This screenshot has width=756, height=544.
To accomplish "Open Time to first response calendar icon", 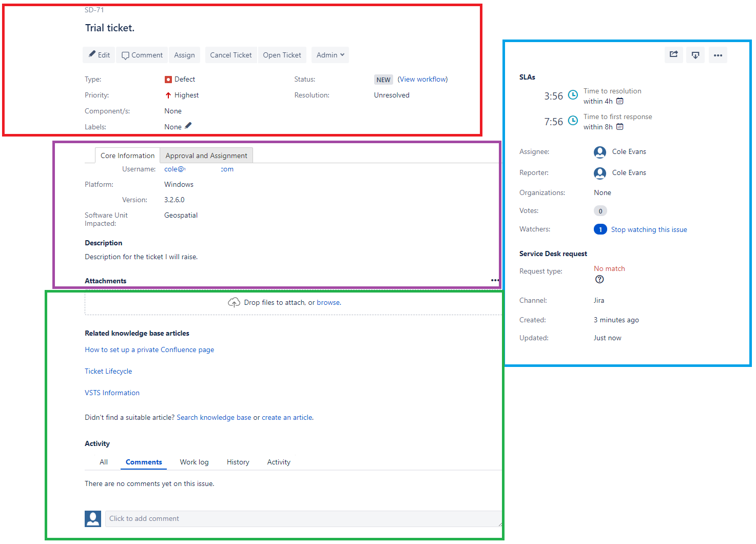I will (620, 127).
